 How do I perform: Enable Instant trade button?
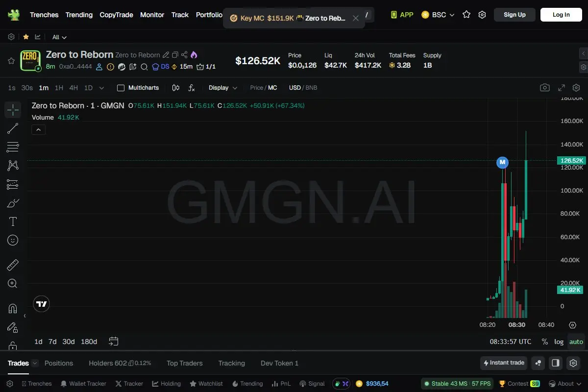504,363
